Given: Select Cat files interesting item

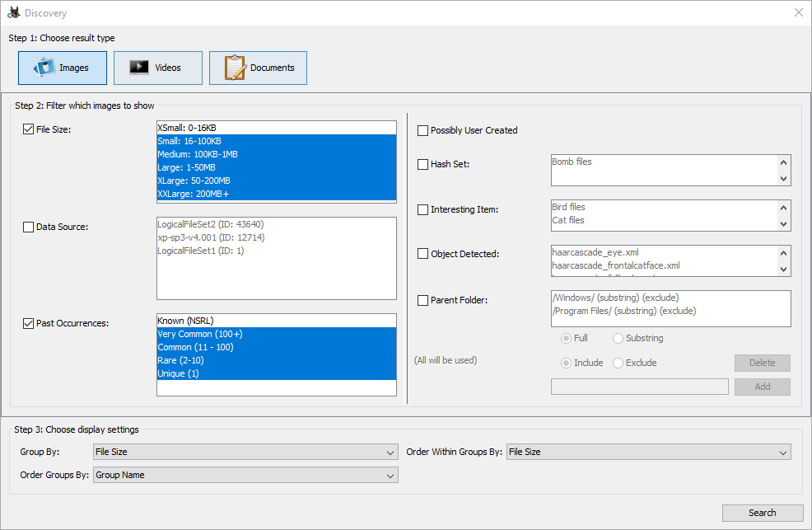Looking at the screenshot, I should click(x=664, y=220).
